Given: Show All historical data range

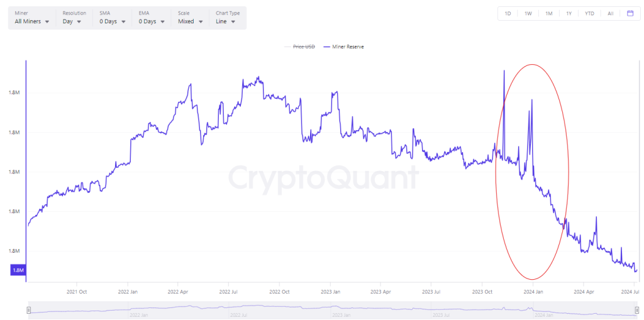Looking at the screenshot, I should [610, 13].
